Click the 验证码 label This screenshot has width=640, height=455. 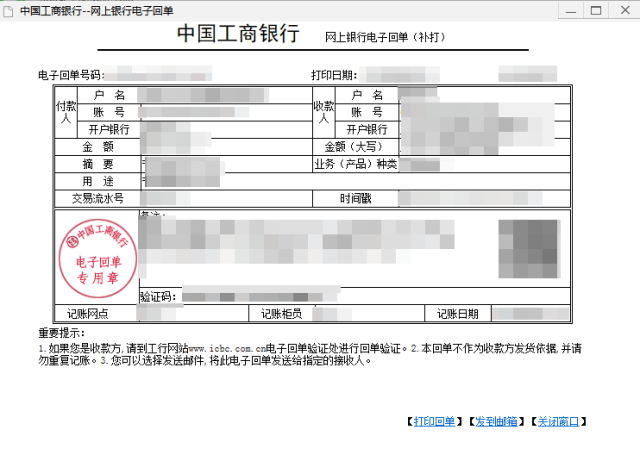158,297
